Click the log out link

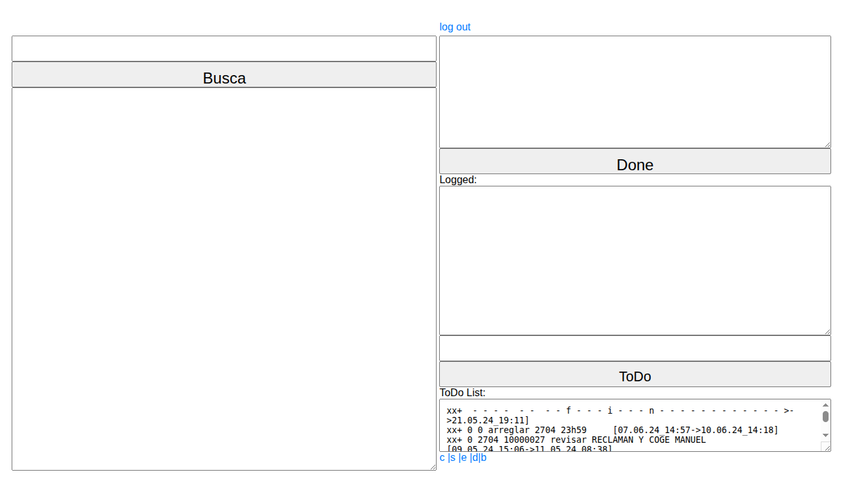click(455, 27)
